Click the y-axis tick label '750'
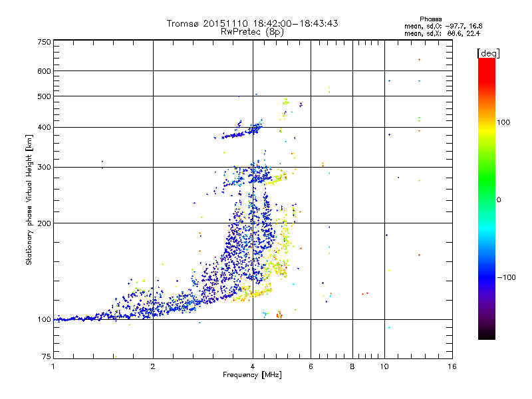 (44, 42)
